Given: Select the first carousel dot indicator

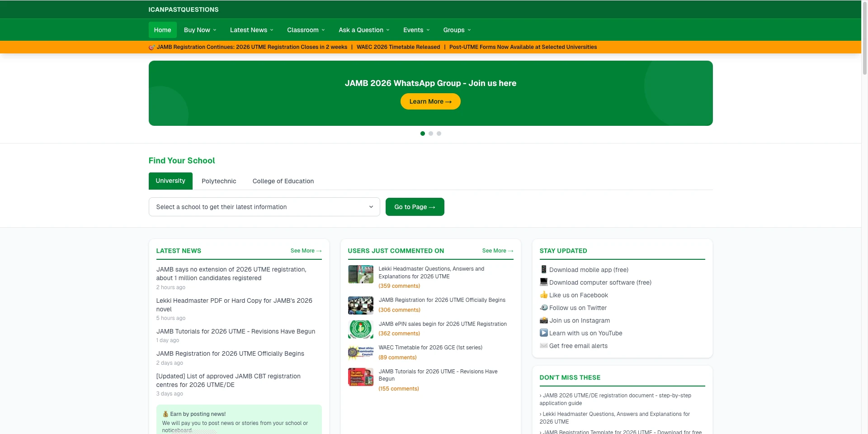Looking at the screenshot, I should tap(423, 134).
